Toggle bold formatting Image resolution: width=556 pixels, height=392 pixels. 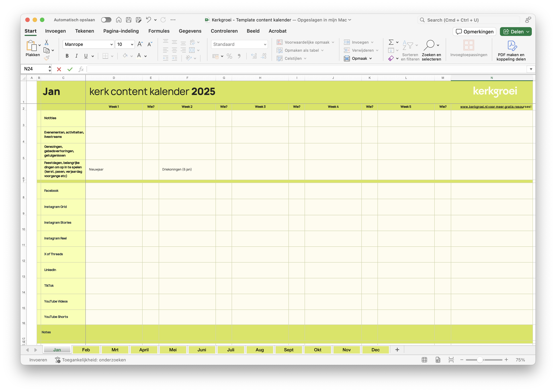67,56
